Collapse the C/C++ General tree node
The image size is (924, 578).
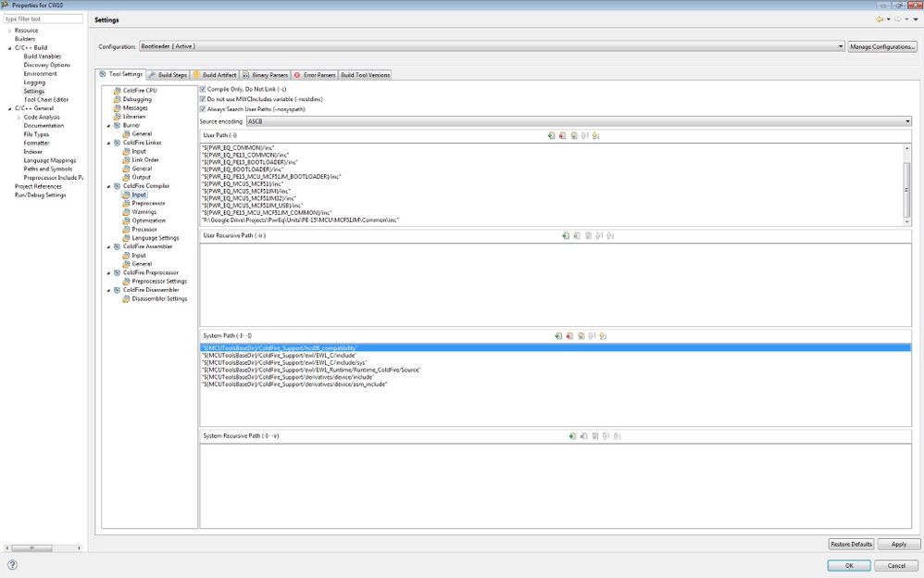point(9,108)
